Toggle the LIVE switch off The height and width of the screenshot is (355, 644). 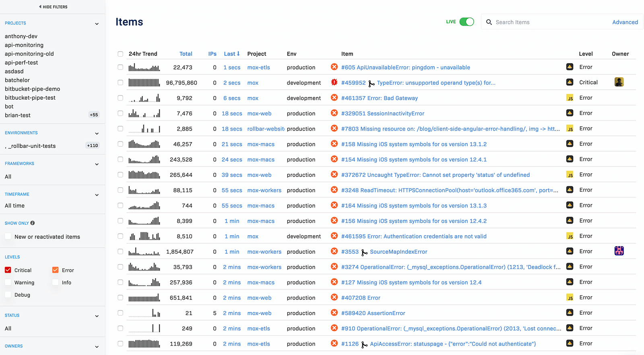(x=467, y=22)
